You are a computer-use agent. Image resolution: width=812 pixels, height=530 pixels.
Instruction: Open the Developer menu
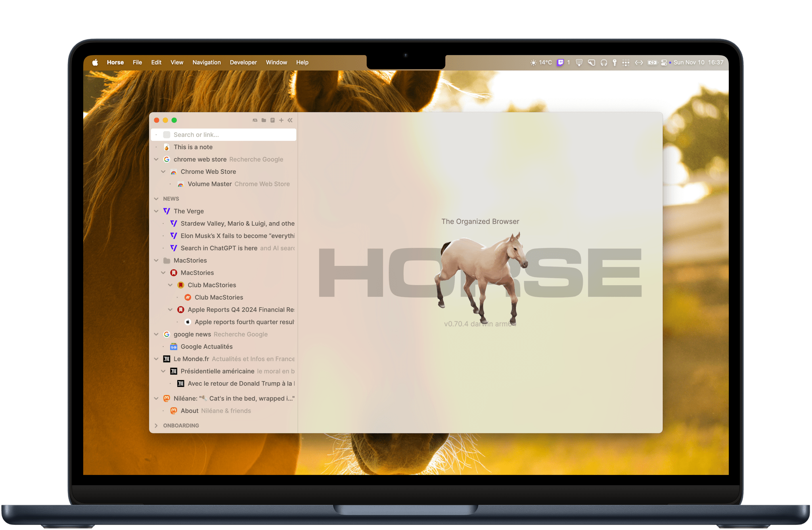(243, 61)
